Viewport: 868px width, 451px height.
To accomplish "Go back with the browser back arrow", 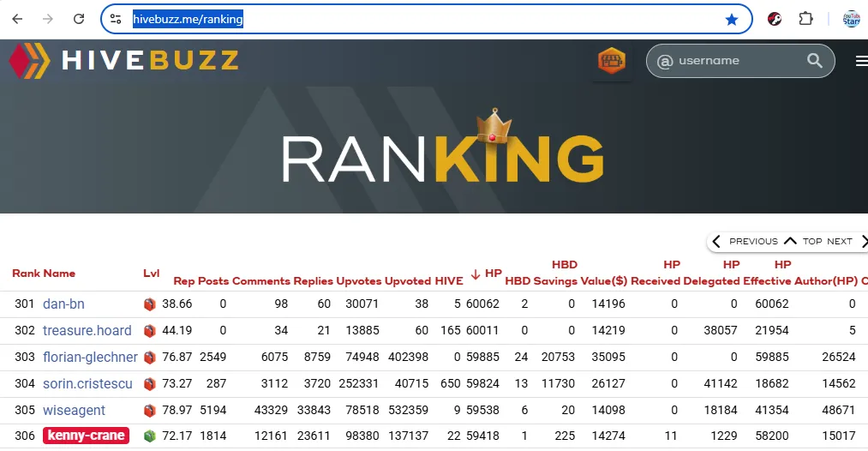I will tap(17, 19).
